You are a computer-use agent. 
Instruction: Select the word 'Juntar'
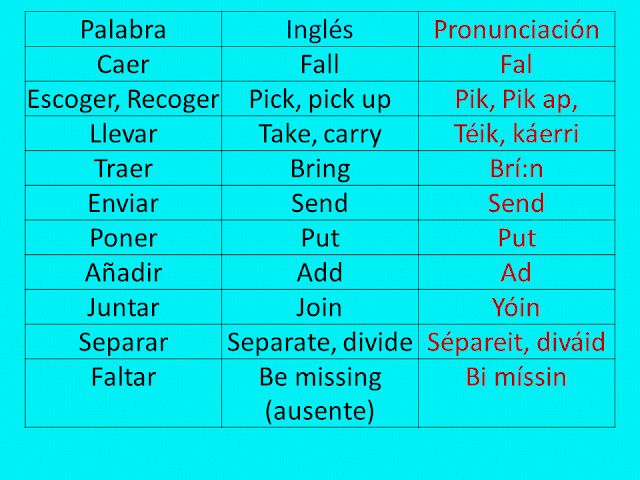click(123, 307)
